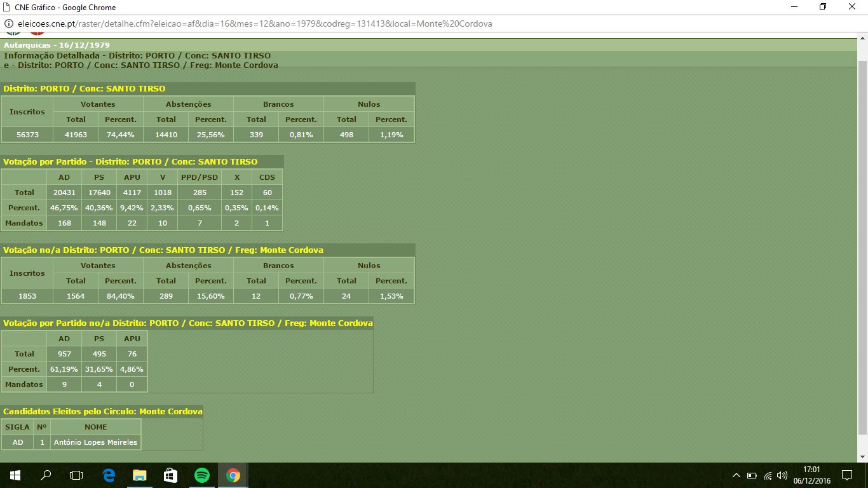The image size is (868, 488).
Task: Click the abstentions total 14410
Action: (166, 135)
